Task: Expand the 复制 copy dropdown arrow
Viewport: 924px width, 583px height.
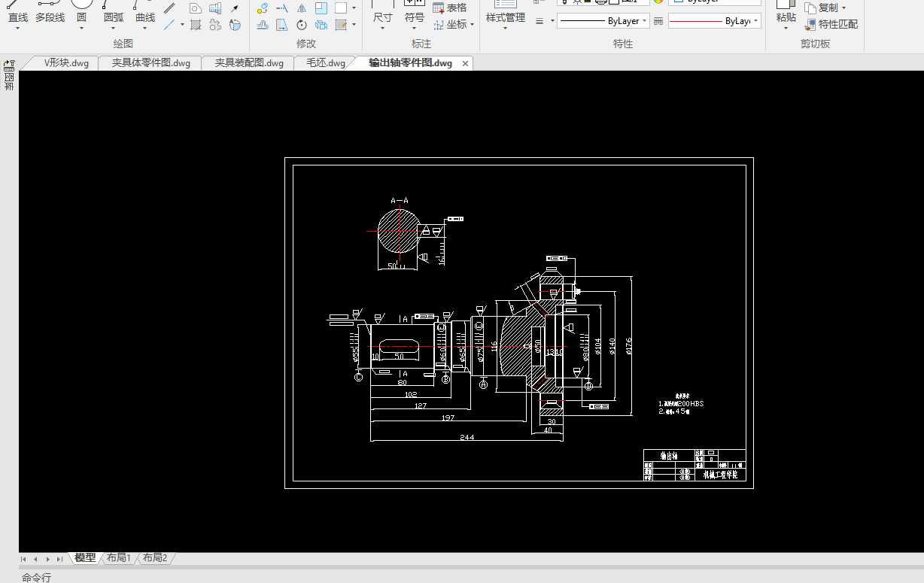Action: (843, 8)
